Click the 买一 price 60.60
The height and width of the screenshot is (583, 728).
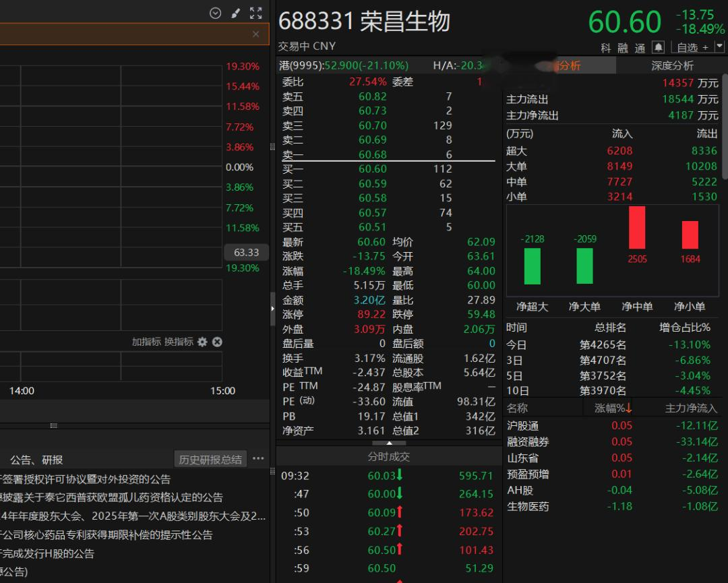coord(372,169)
